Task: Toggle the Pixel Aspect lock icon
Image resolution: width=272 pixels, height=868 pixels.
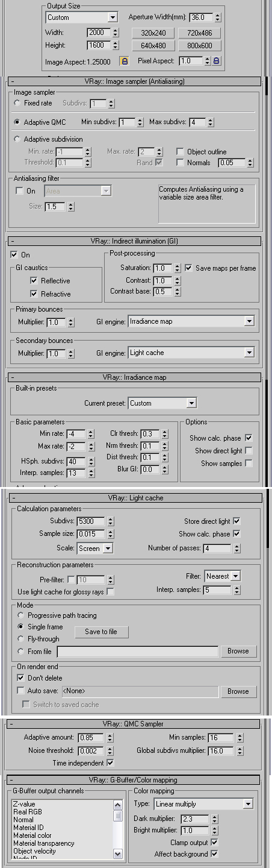Action: pyautogui.click(x=217, y=61)
